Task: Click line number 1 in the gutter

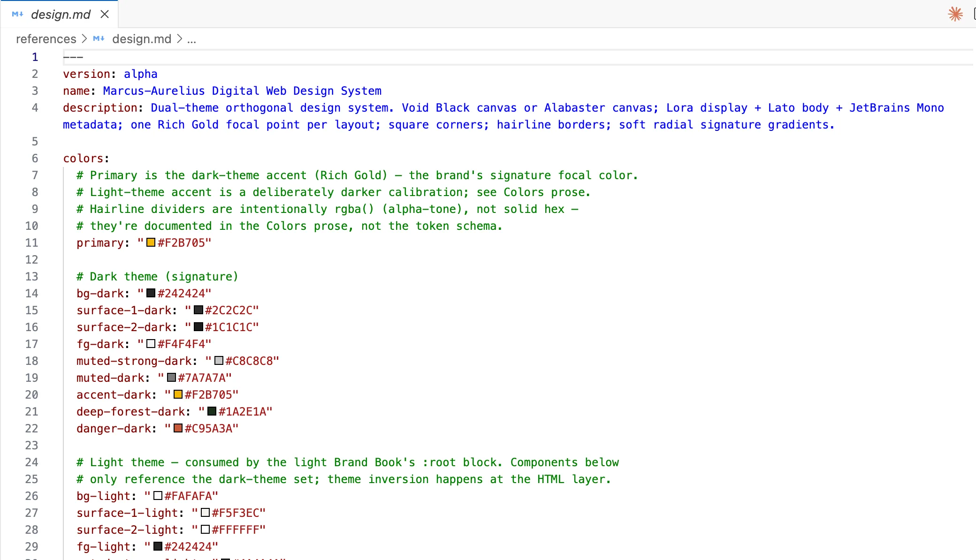Action: pyautogui.click(x=35, y=57)
